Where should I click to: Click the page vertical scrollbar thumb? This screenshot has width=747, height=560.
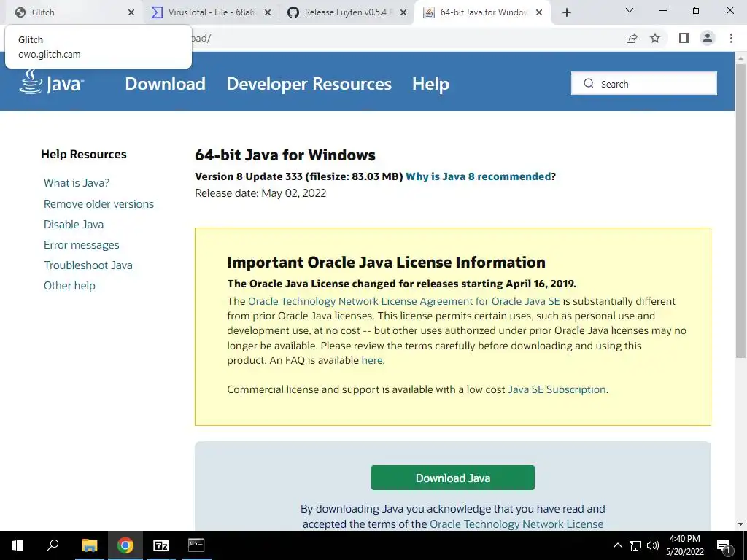coord(740,209)
